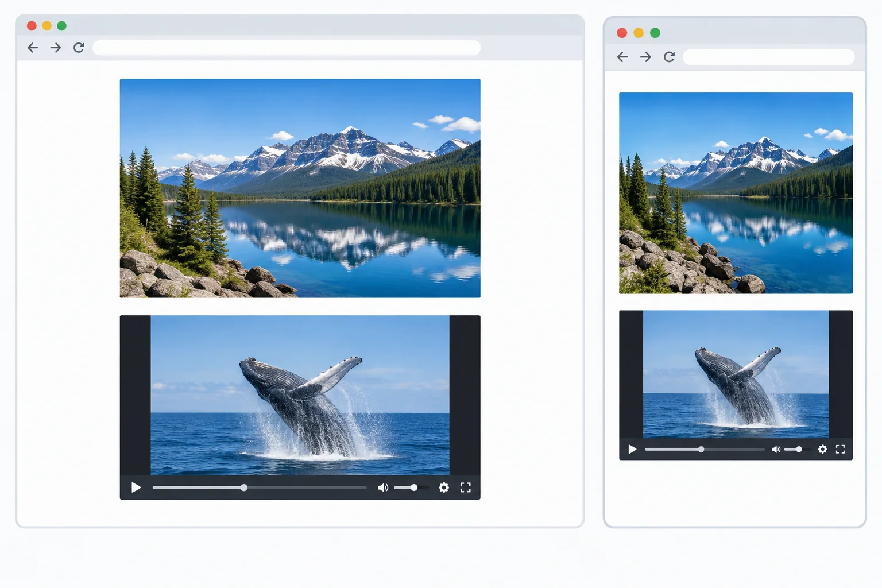Go forward in the large browser window

pos(56,48)
